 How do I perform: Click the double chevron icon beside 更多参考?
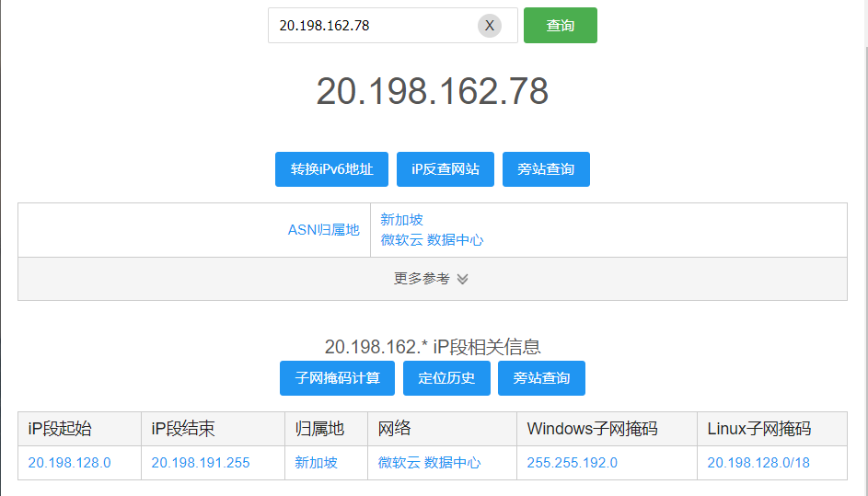coord(463,279)
